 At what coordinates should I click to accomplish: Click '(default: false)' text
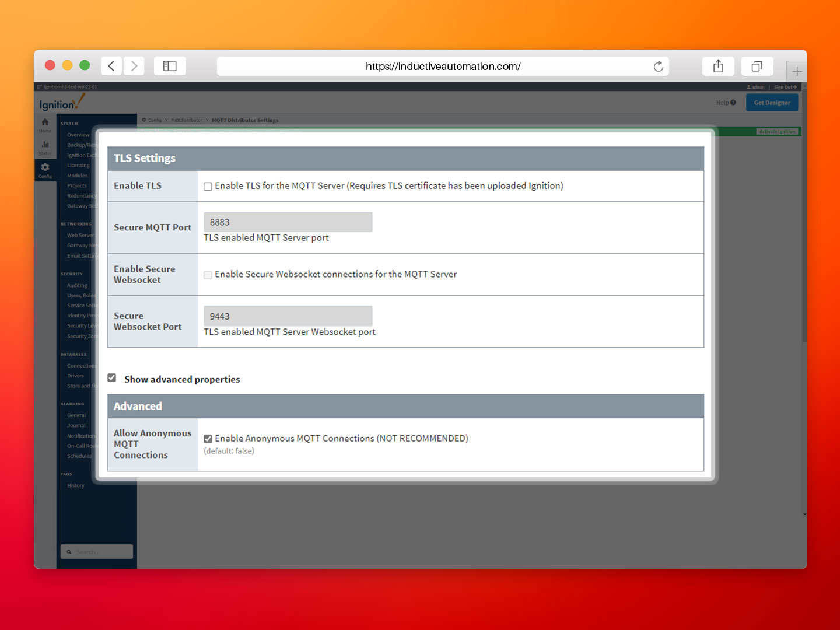pos(229,451)
